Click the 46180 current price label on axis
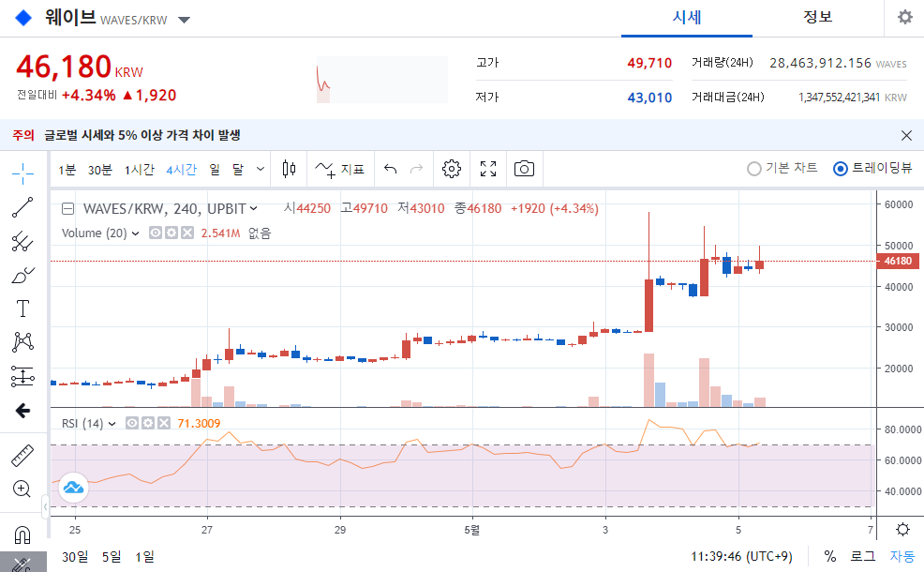 [896, 261]
